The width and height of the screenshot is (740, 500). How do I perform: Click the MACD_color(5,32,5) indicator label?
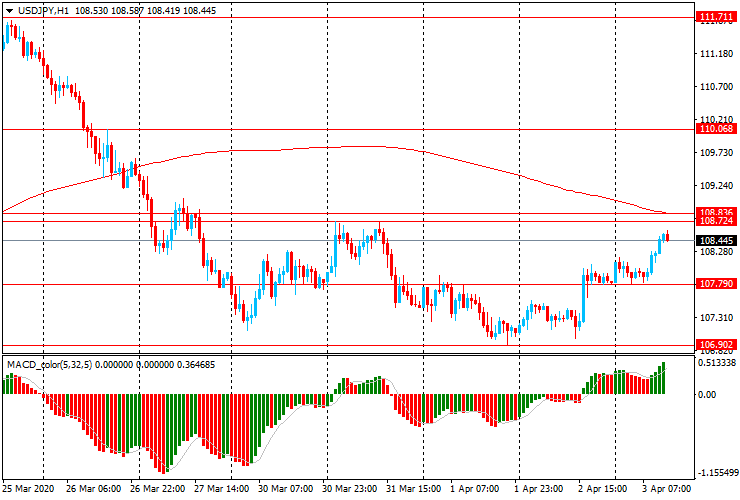(x=50, y=364)
